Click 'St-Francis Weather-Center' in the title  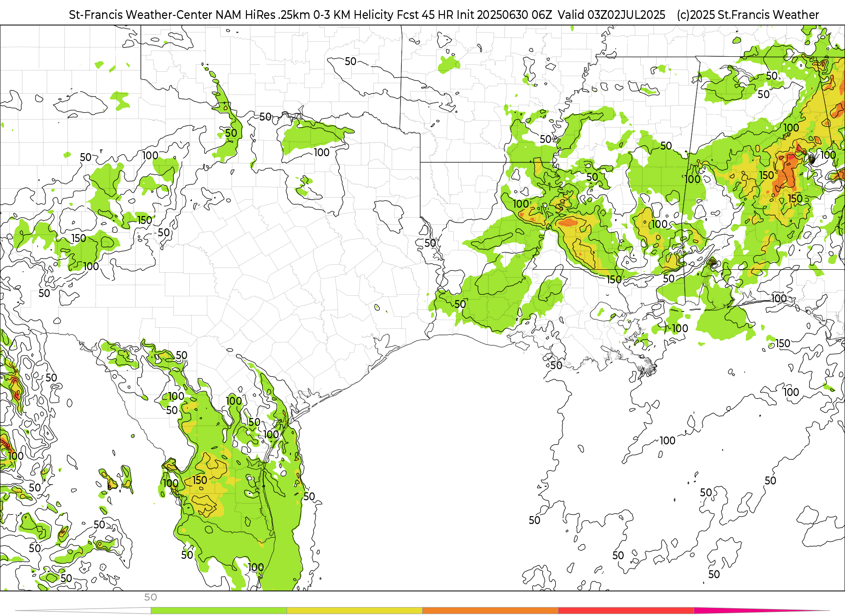[x=141, y=15]
